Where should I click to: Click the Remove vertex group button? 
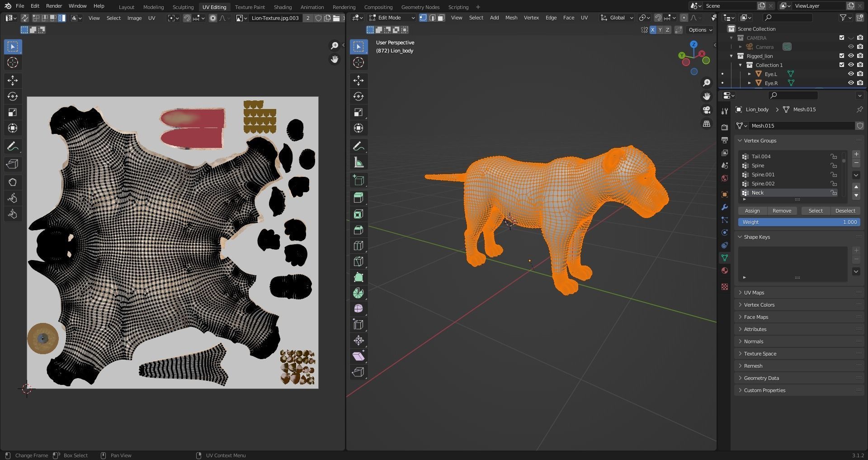782,211
